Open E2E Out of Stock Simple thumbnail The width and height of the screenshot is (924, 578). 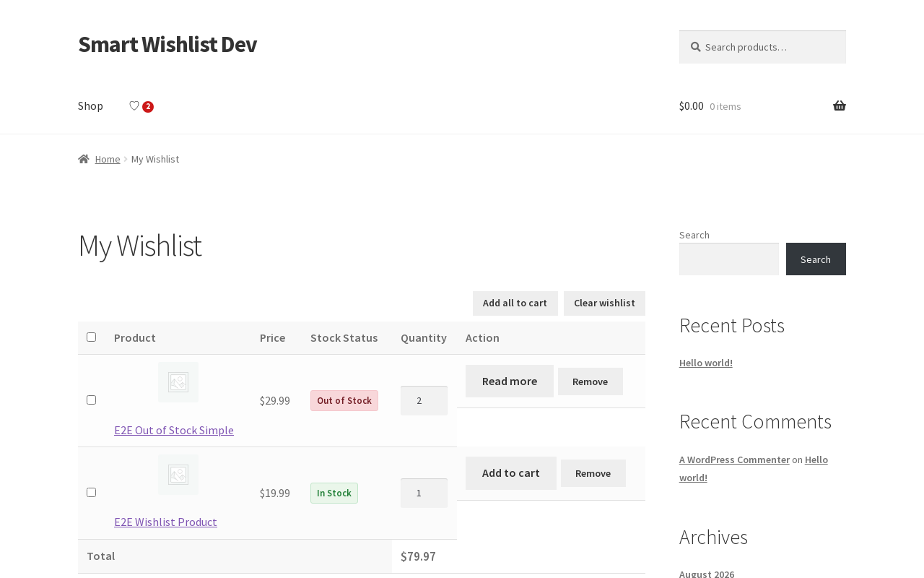click(x=178, y=382)
